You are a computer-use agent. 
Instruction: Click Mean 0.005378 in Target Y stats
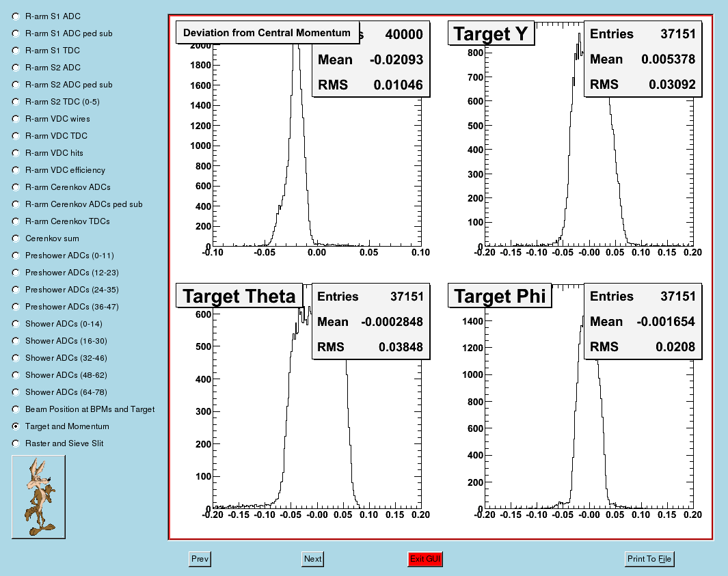click(x=643, y=59)
